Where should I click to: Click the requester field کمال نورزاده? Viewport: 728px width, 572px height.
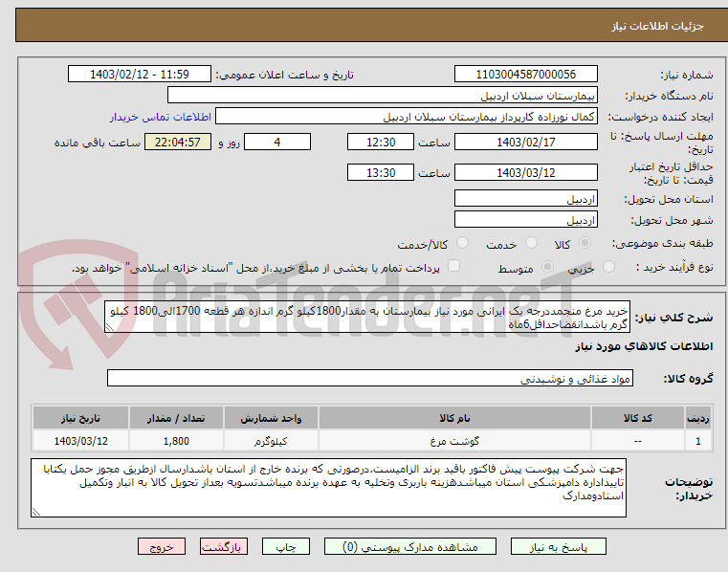point(407,116)
